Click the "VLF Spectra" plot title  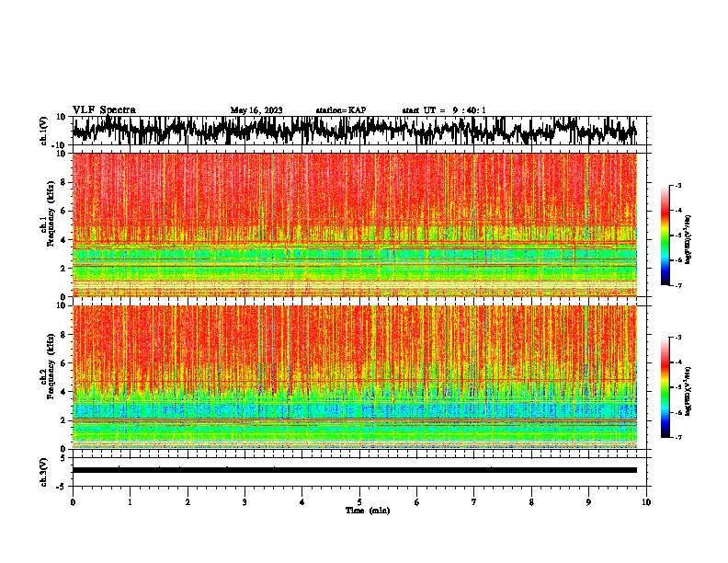pyautogui.click(x=104, y=110)
